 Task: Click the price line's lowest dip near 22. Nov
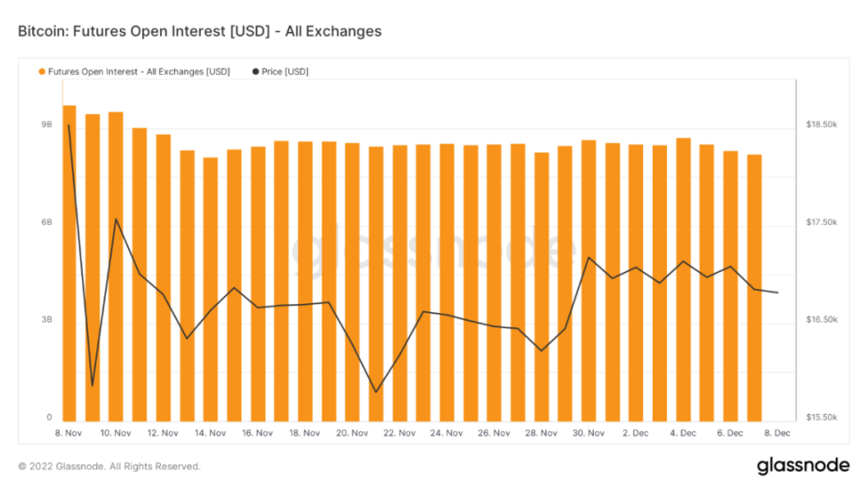pyautogui.click(x=376, y=392)
